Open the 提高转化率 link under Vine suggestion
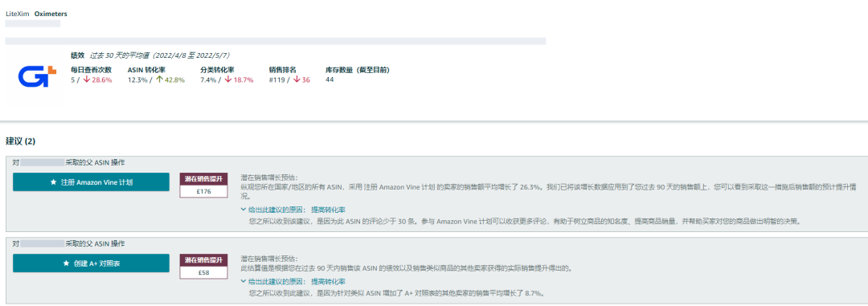 (x=329, y=210)
